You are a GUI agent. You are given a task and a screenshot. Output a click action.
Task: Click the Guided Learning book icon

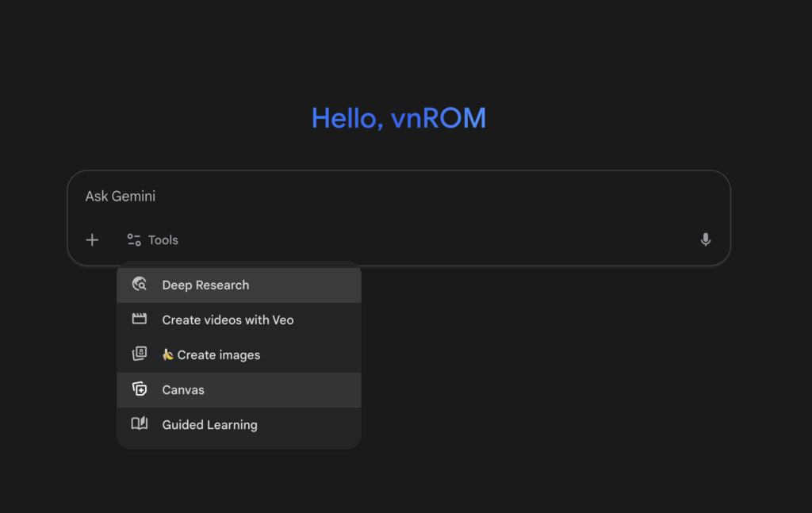[140, 423]
